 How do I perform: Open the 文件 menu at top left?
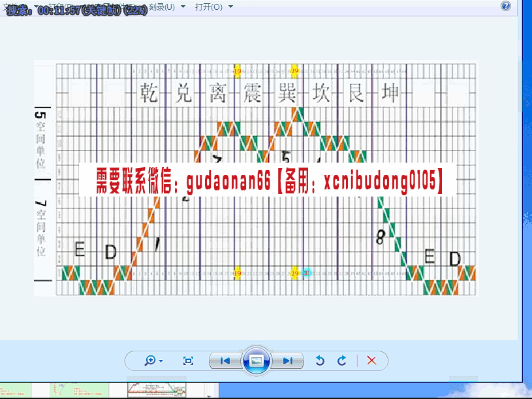[x=14, y=7]
